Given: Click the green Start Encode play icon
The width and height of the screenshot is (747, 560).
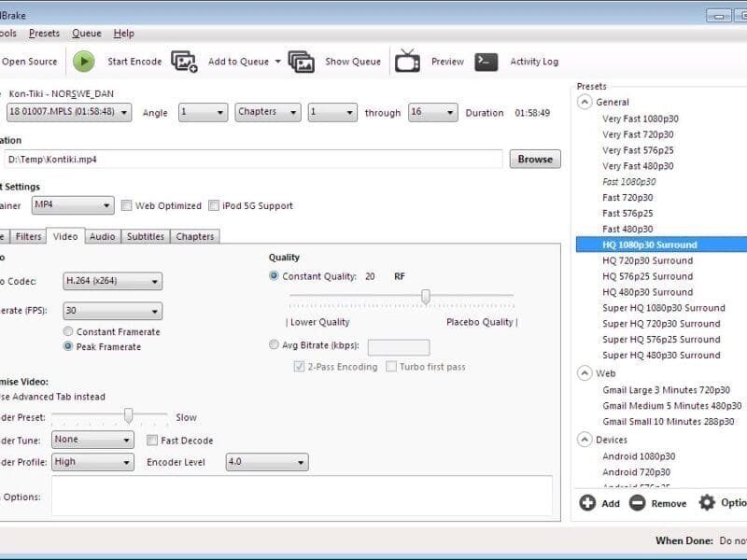Looking at the screenshot, I should (84, 62).
